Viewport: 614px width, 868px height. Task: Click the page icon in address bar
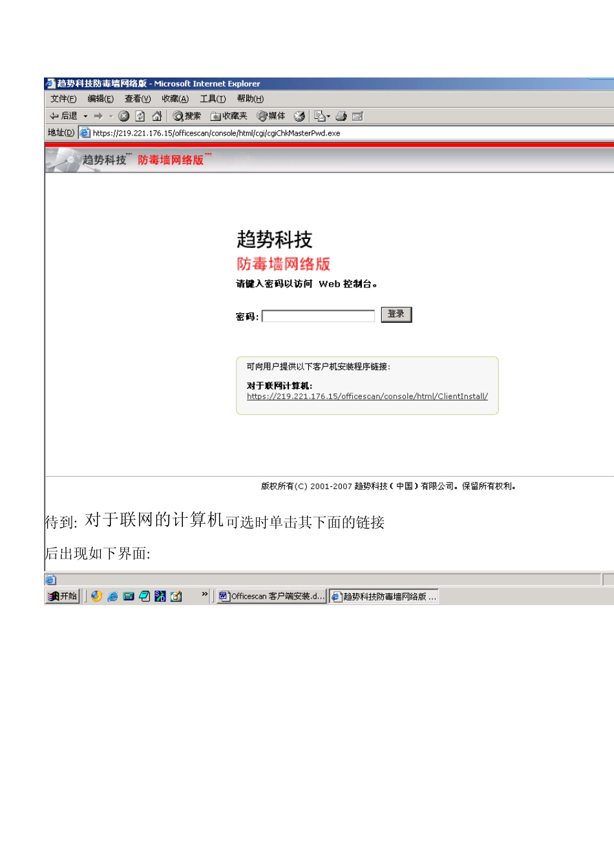(x=85, y=133)
